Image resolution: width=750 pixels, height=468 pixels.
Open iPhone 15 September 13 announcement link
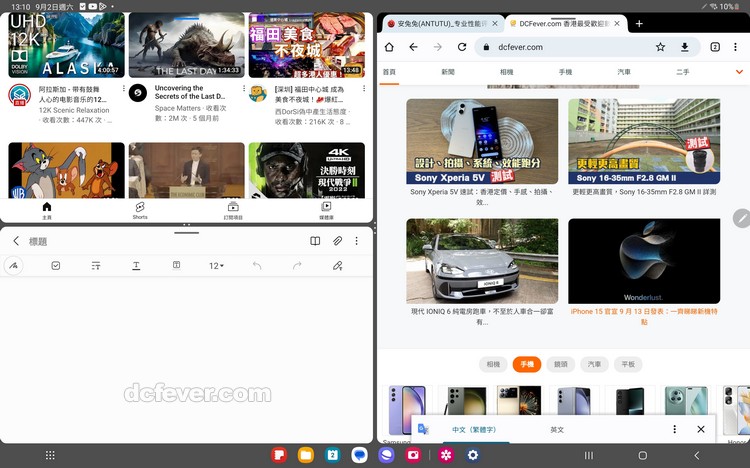[644, 316]
